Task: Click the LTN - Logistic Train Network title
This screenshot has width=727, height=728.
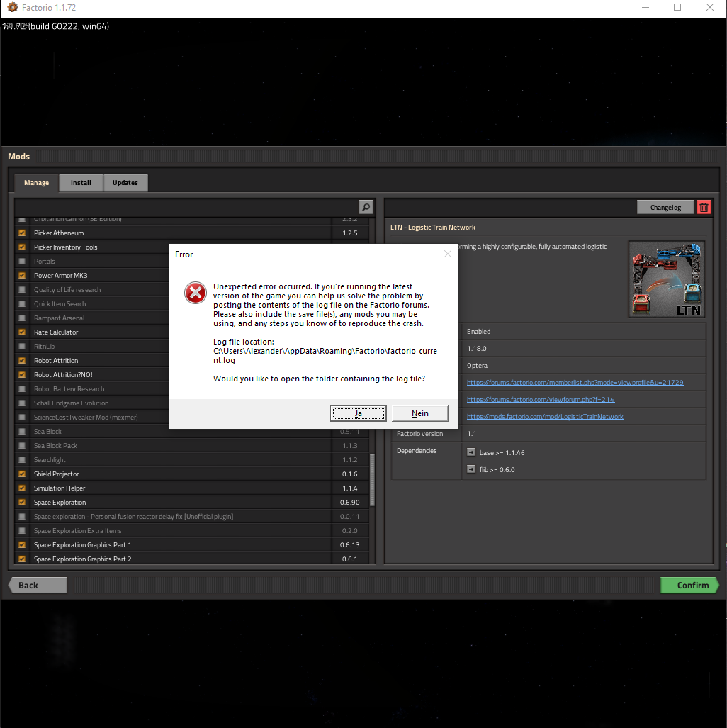Action: (433, 228)
